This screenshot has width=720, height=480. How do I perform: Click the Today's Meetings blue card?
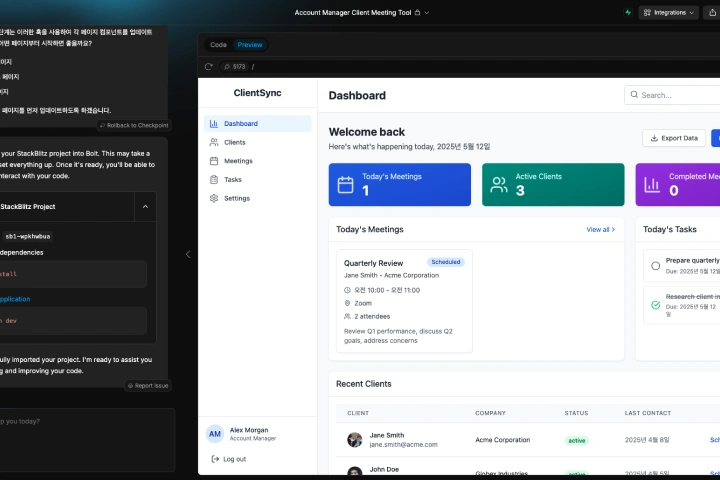[399, 185]
